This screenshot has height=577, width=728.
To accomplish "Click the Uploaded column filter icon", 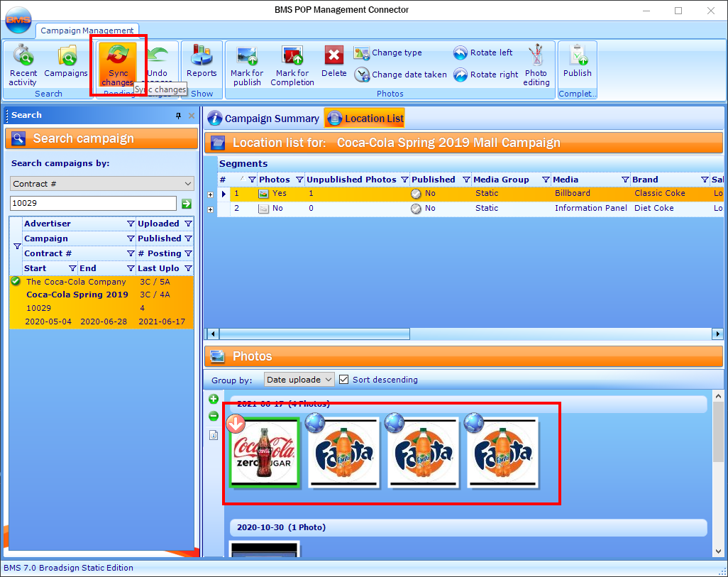I will (188, 224).
